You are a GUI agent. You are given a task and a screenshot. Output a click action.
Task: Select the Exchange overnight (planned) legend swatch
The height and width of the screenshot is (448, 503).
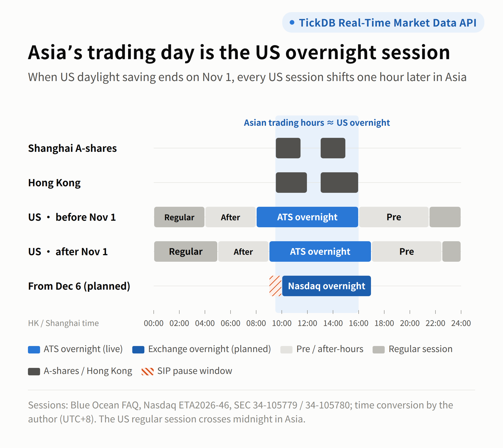click(138, 350)
